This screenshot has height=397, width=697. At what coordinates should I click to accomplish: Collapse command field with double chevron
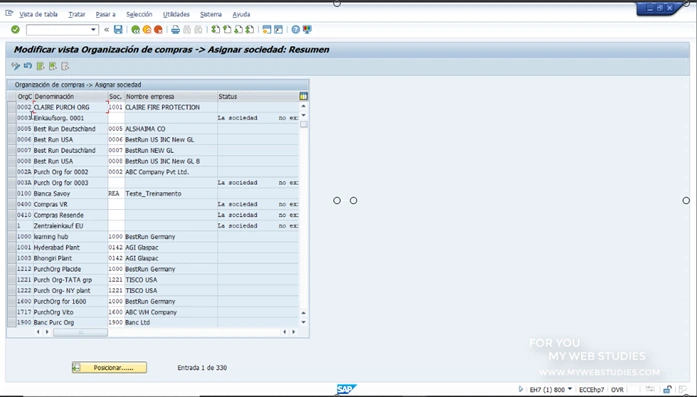[107, 30]
